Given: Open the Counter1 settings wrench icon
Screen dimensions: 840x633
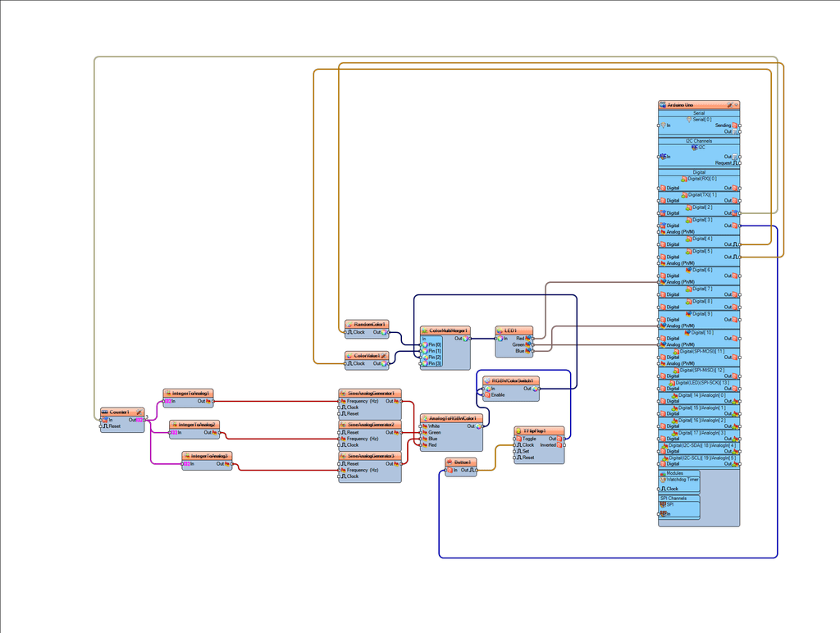Looking at the screenshot, I should click(x=139, y=412).
